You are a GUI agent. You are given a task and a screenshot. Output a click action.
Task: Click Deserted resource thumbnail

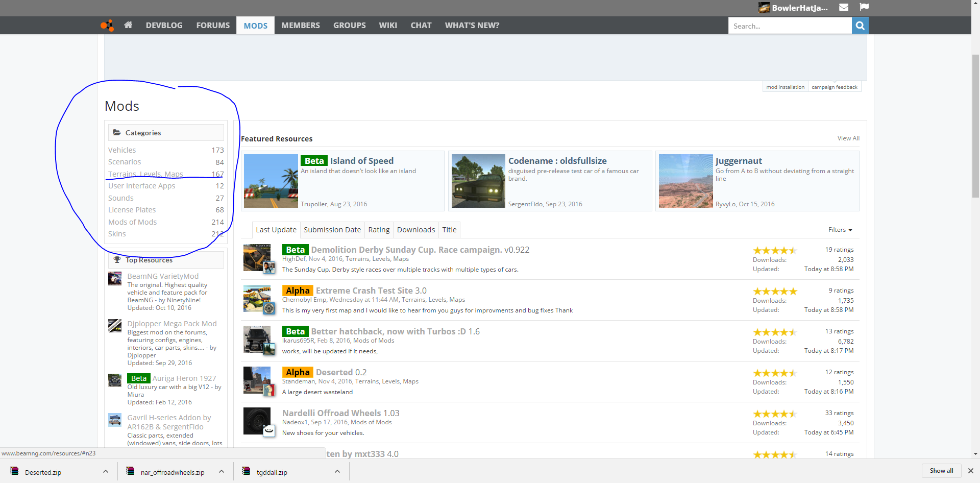(x=257, y=380)
